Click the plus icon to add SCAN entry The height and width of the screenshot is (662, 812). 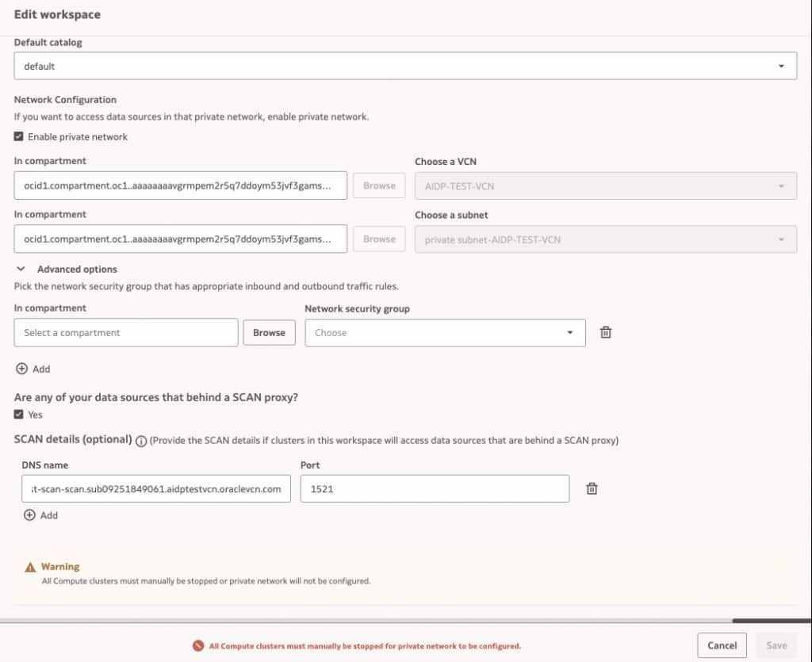[29, 515]
